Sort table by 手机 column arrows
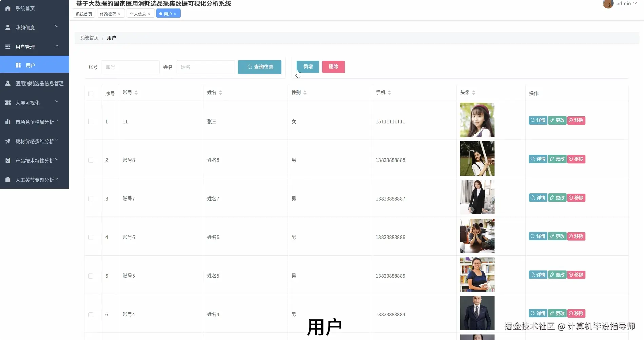The height and width of the screenshot is (340, 644). (x=389, y=93)
